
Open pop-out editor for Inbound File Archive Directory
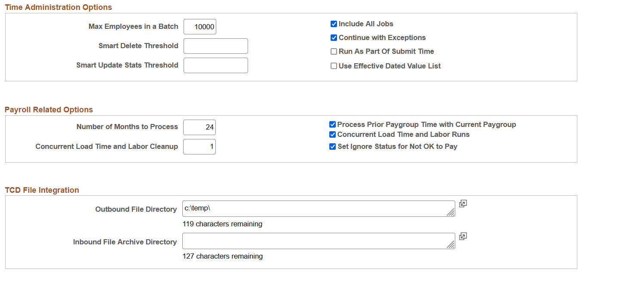[x=463, y=236]
